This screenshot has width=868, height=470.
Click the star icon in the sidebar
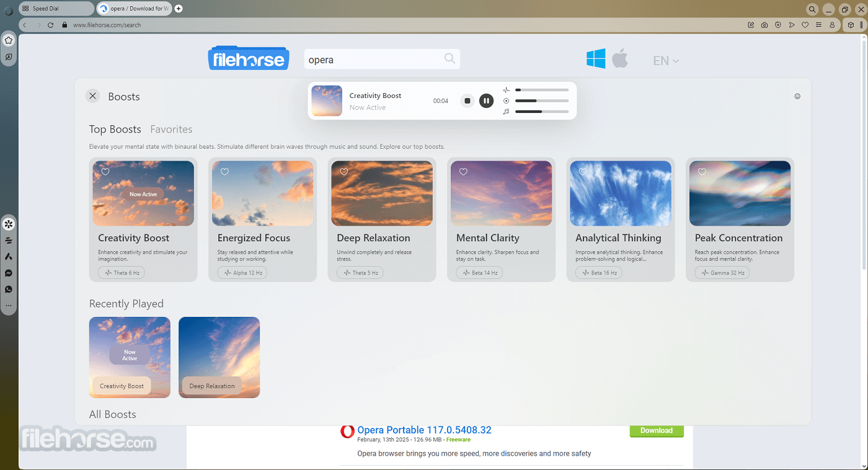click(x=9, y=40)
